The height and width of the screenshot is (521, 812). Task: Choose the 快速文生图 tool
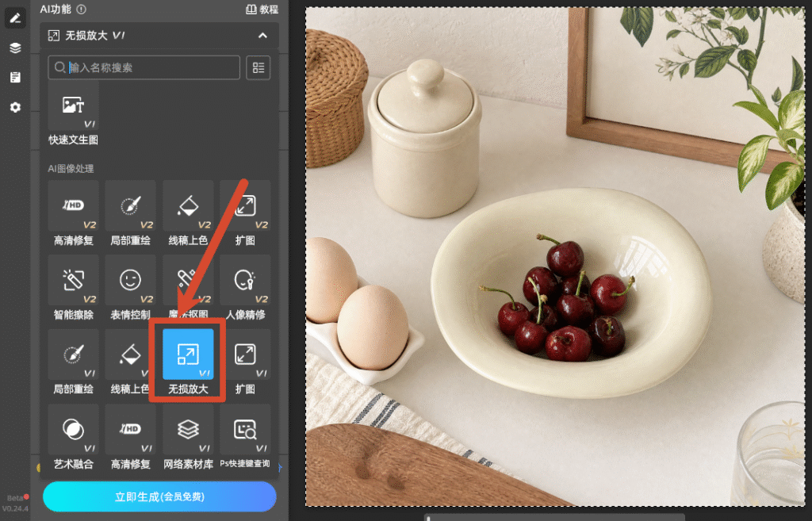73,113
